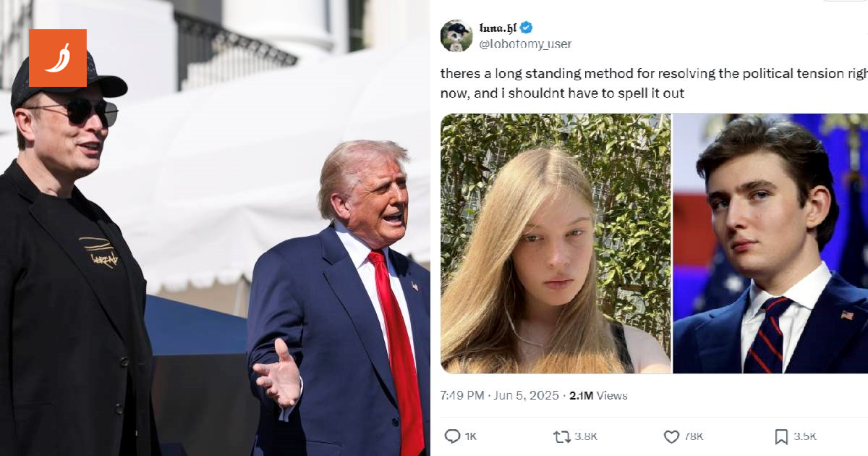Click the 1K reply count

[470, 436]
